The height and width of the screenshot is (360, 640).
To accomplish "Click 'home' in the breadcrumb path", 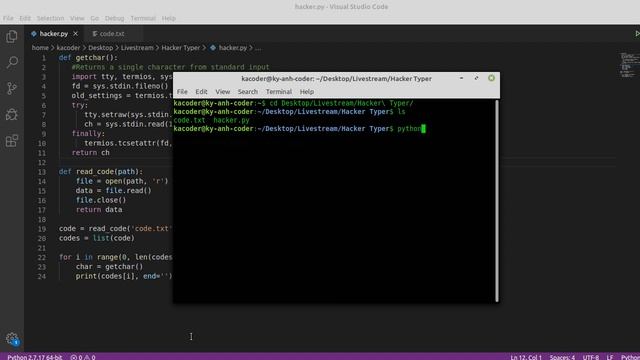I will click(40, 48).
